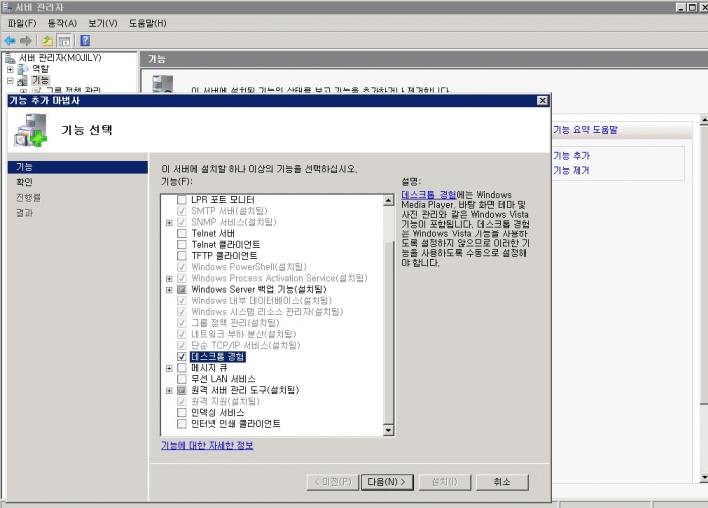Check the 무선 LAN 서비스 checkbox
708x508 pixels.
(182, 379)
